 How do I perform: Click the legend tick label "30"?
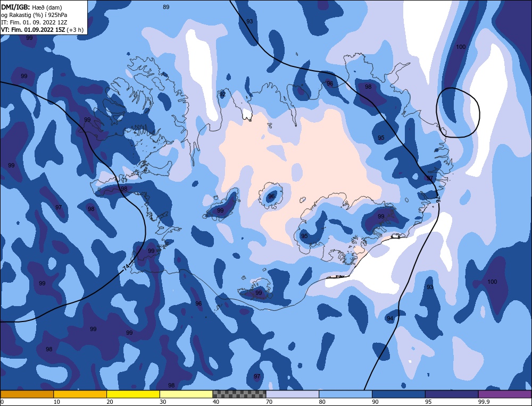point(163,402)
